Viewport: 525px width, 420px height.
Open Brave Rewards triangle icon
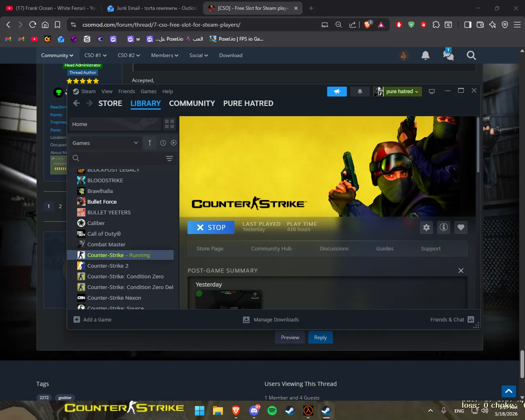[381, 25]
